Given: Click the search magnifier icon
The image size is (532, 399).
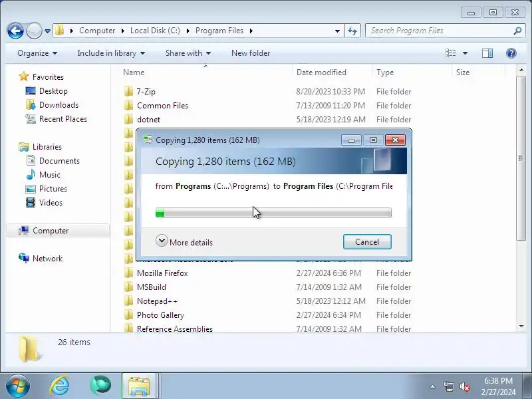Looking at the screenshot, I should click(x=517, y=31).
